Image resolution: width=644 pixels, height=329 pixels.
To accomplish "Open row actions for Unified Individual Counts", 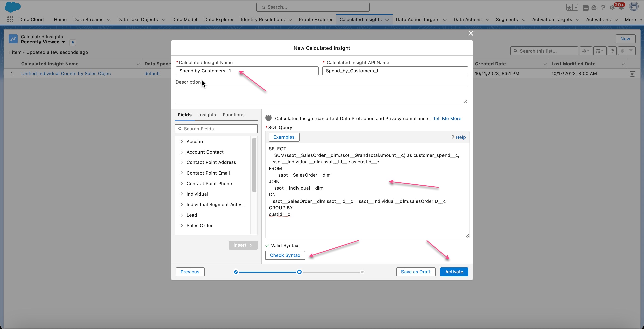I will click(632, 74).
